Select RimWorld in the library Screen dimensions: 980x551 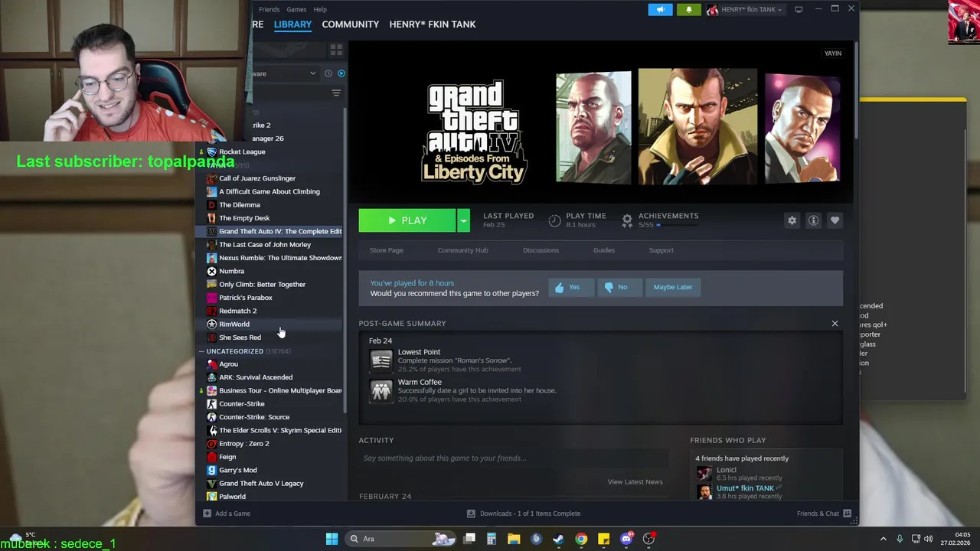[234, 324]
